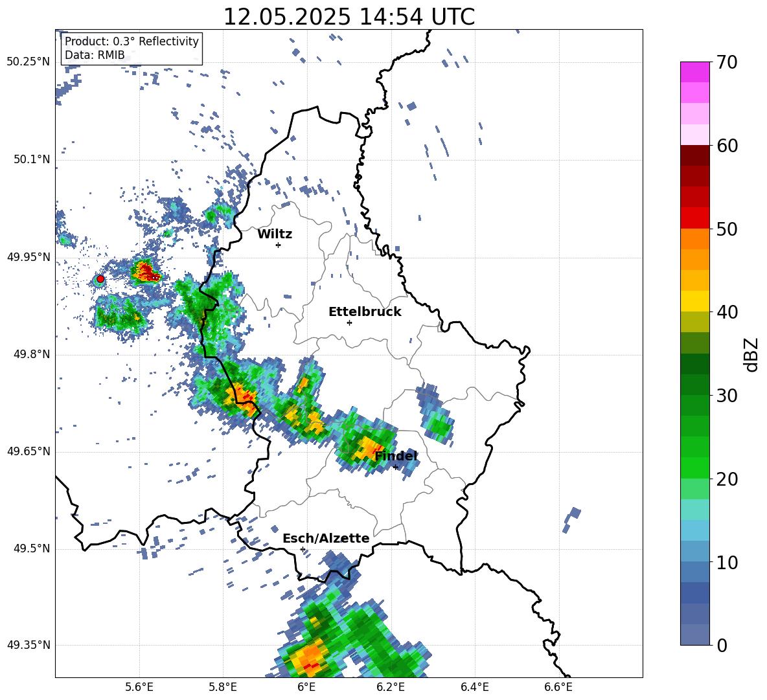Click the Product: 0.3° Reflectivity text
Viewport: 767px width, 700px height.
tap(132, 41)
